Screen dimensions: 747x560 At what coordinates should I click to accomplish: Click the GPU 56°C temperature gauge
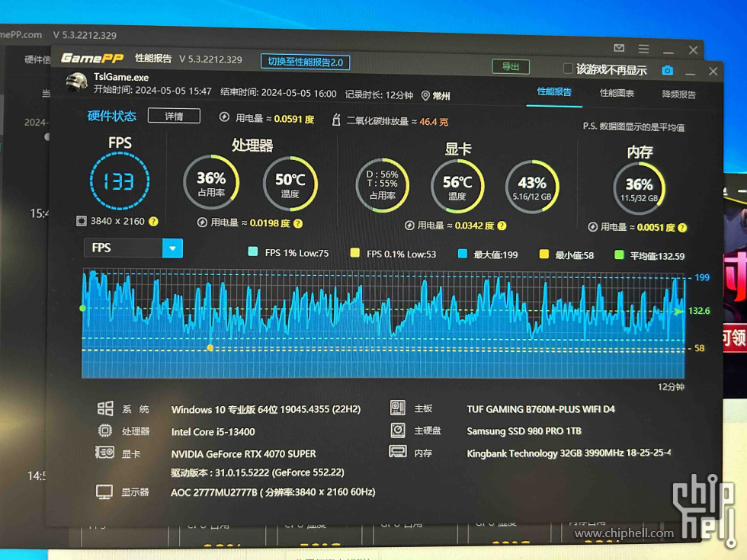457,186
